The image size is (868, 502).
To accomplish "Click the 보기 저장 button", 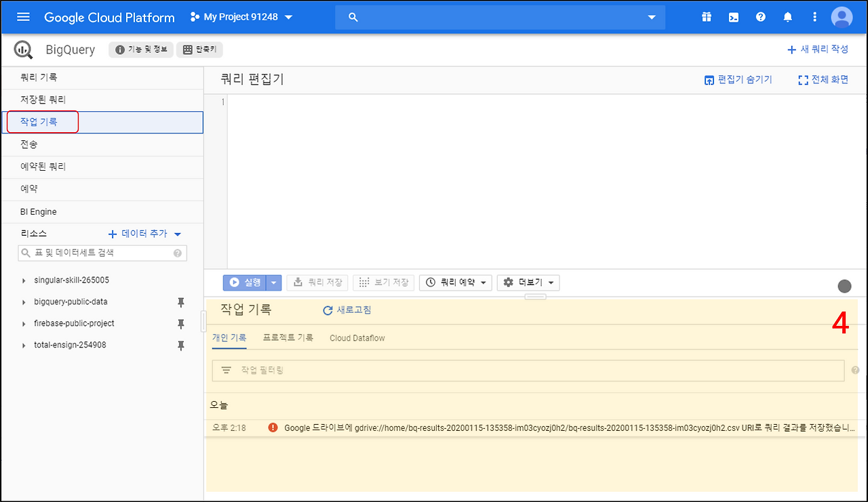I will point(384,283).
